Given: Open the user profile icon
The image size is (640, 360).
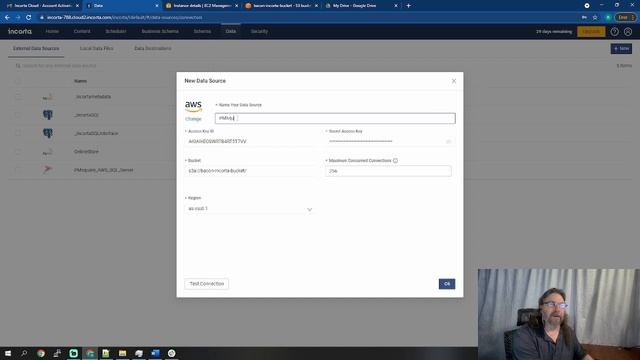Looking at the screenshot, I should click(628, 31).
